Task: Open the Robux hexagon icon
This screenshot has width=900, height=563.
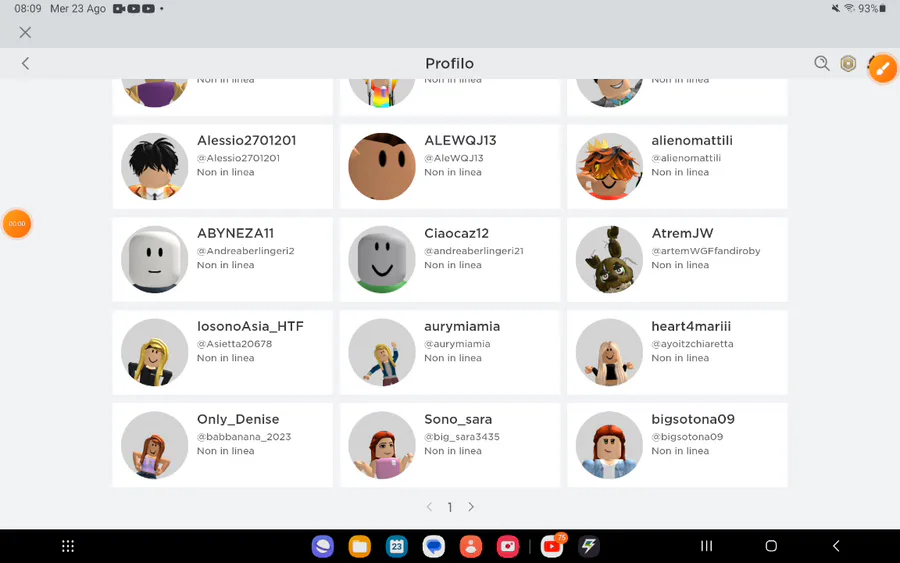Action: (848, 63)
